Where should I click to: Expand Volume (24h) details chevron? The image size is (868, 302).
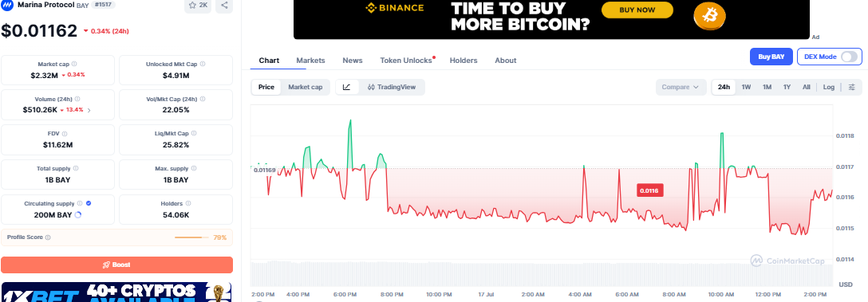(89, 110)
